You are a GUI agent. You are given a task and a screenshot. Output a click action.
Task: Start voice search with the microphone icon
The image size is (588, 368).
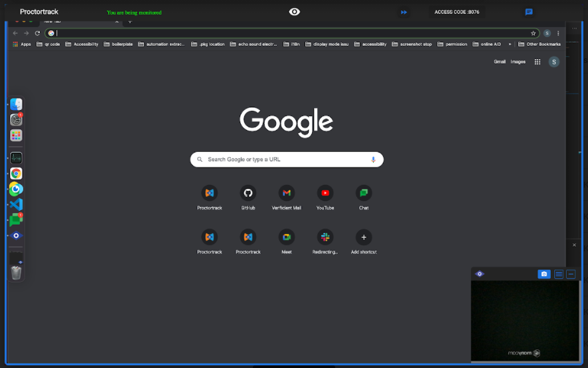pos(373,160)
